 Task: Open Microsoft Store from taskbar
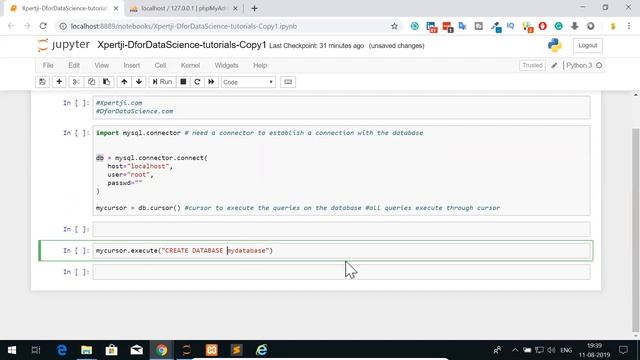[111, 350]
